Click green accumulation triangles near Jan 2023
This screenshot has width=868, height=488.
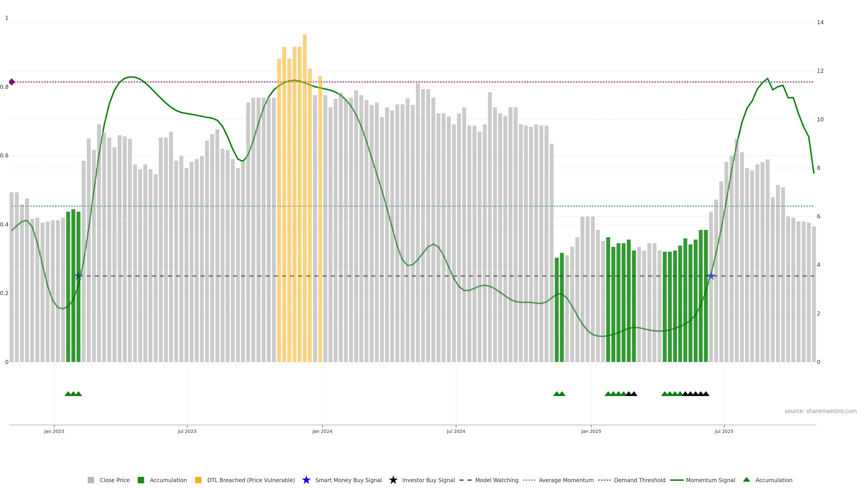click(x=73, y=394)
